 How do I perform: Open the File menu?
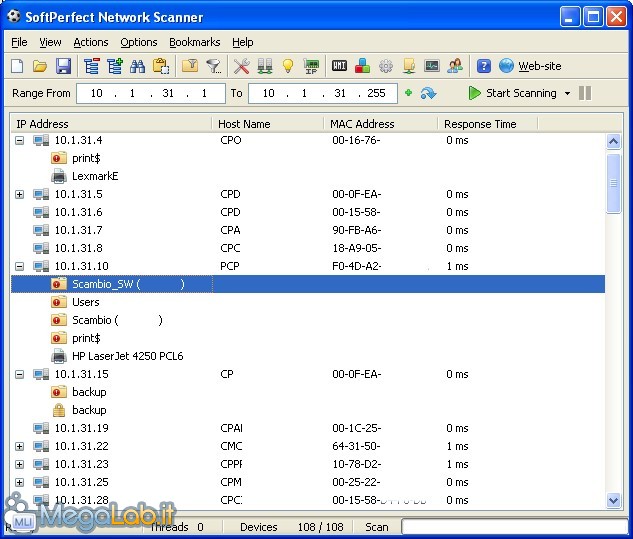coord(19,42)
